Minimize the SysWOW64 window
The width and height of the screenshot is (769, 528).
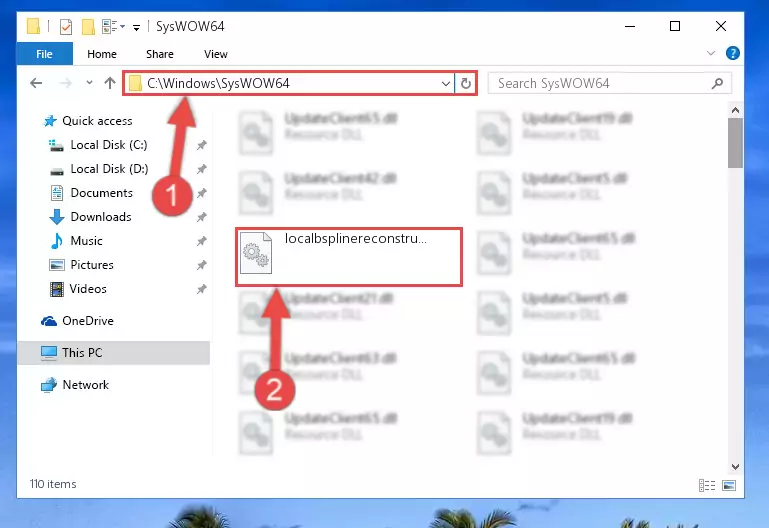pos(630,26)
